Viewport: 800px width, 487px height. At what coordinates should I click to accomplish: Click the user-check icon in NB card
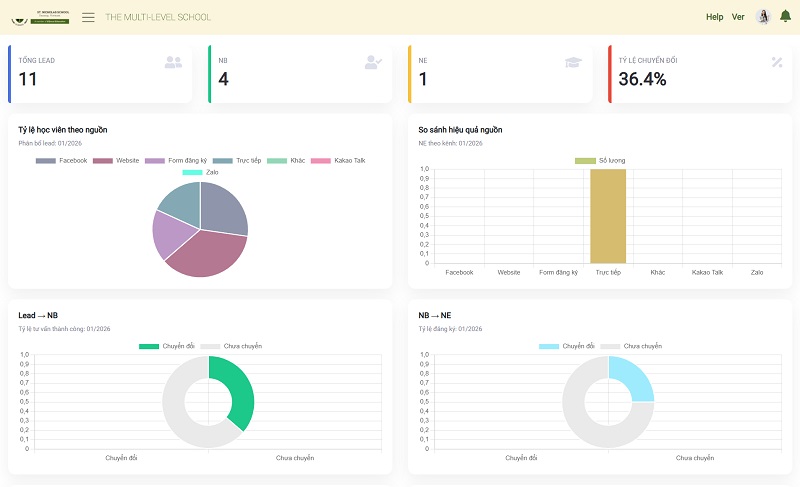373,62
